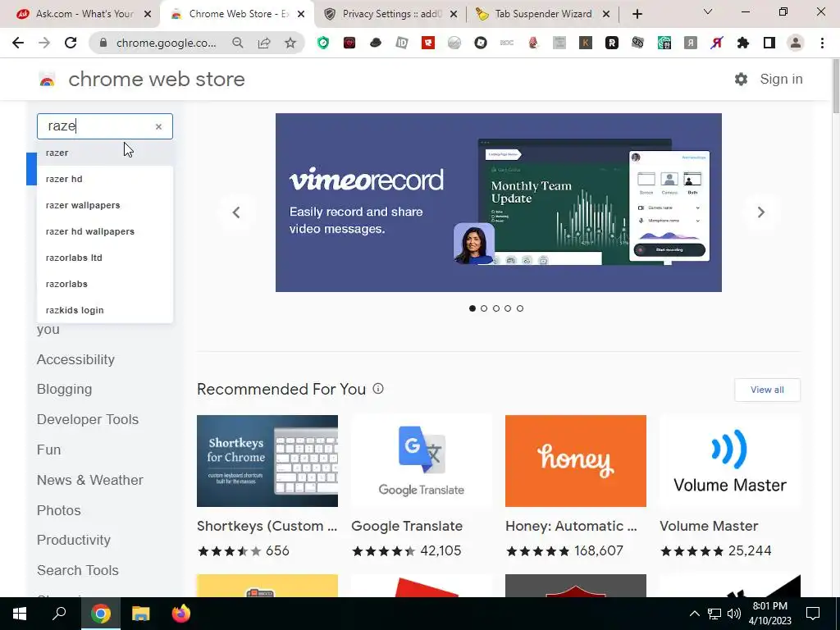Open the chain link extension icon
This screenshot has height=630, width=840.
coord(638,43)
